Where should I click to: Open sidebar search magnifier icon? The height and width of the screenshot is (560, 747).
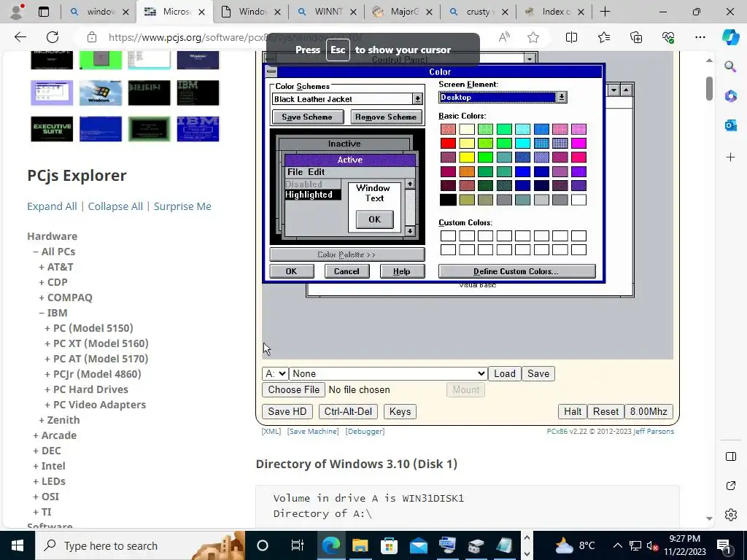point(729,66)
